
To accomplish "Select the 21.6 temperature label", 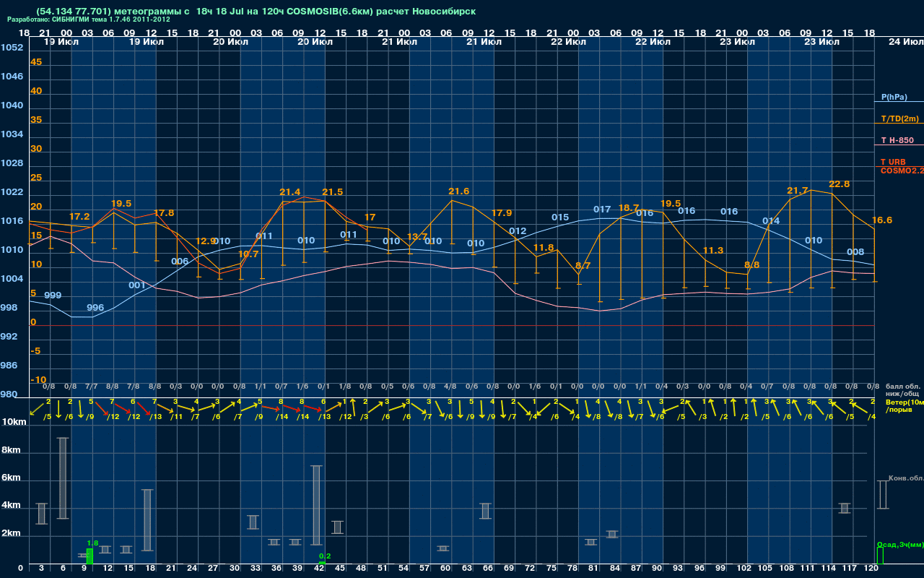I will [459, 191].
